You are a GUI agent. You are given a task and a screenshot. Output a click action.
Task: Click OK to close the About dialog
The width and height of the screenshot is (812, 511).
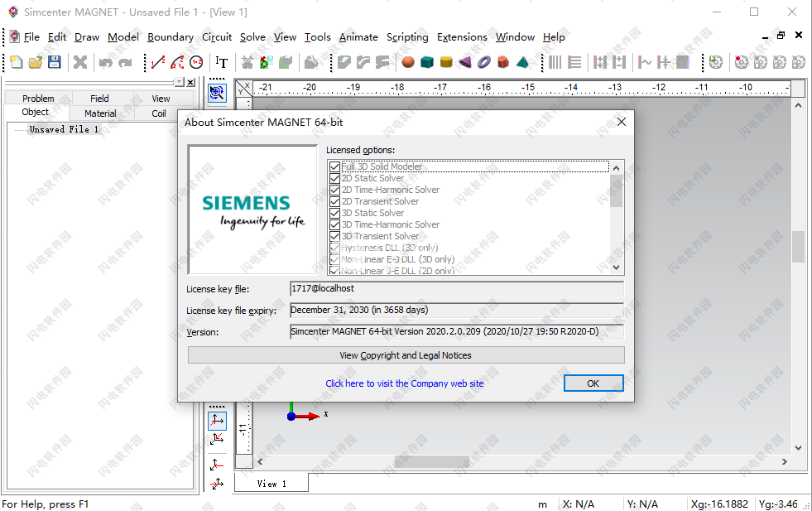tap(593, 383)
